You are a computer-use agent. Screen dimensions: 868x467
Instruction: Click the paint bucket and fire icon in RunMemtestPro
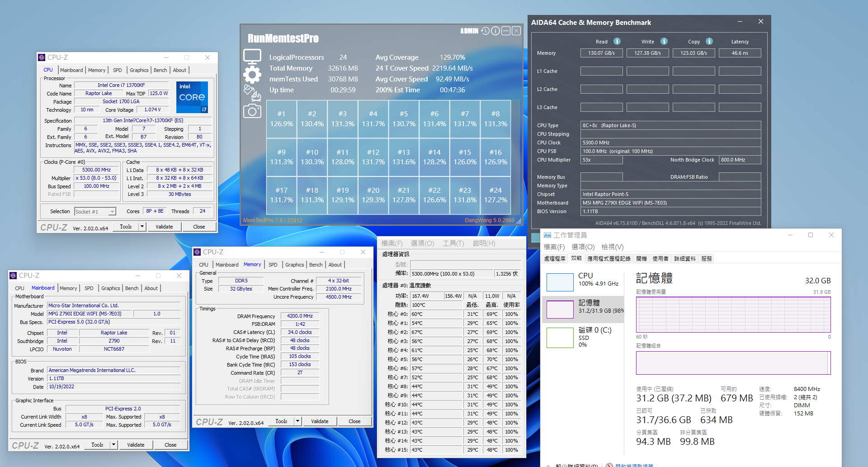(x=252, y=93)
